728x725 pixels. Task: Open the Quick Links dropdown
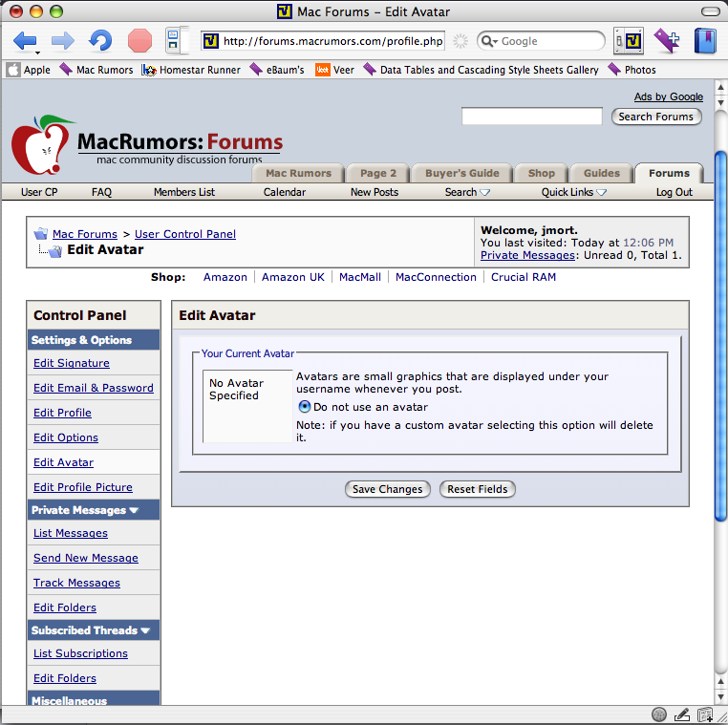573,192
